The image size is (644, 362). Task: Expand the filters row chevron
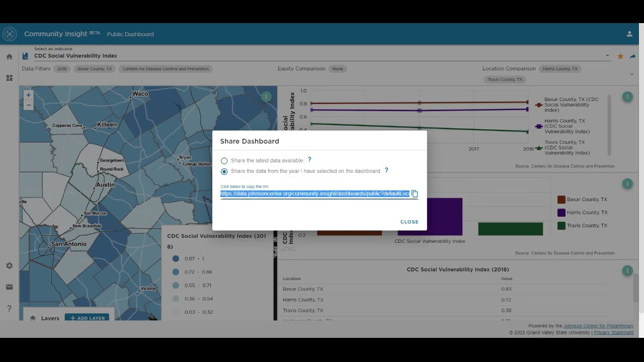(x=632, y=74)
